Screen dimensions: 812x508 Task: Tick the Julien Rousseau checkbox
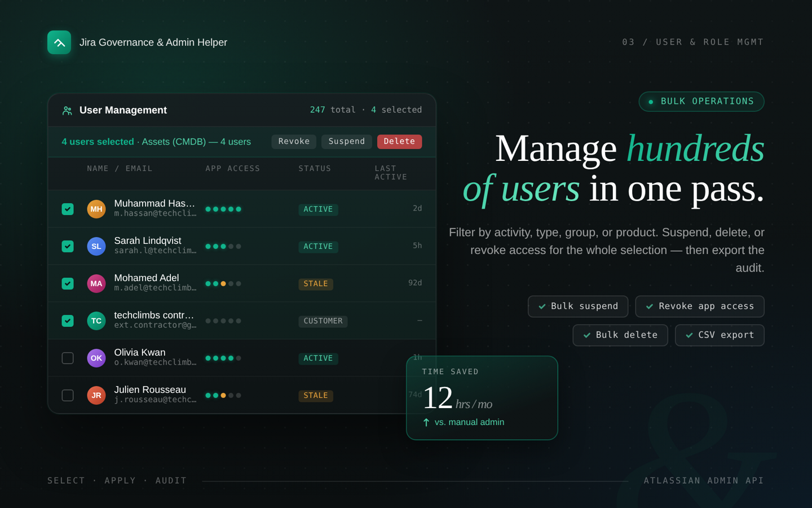point(68,395)
